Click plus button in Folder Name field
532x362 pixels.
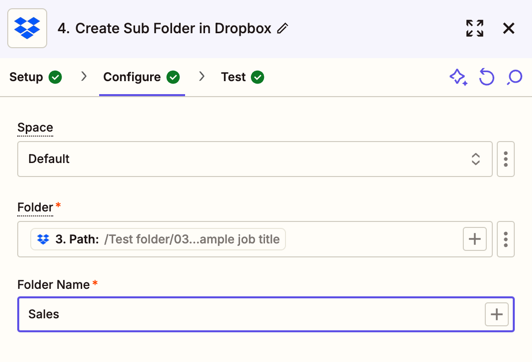[x=496, y=314]
